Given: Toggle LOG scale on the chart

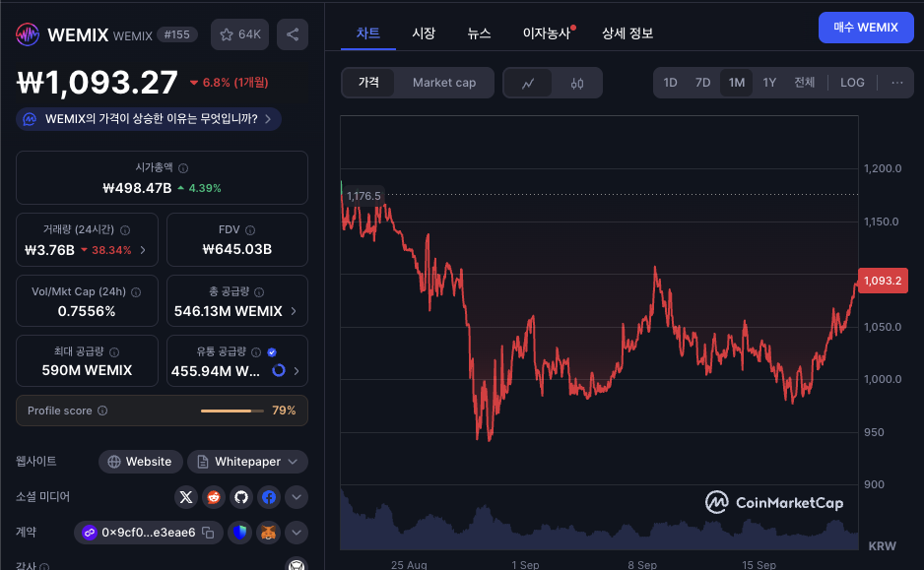Looking at the screenshot, I should tap(852, 83).
